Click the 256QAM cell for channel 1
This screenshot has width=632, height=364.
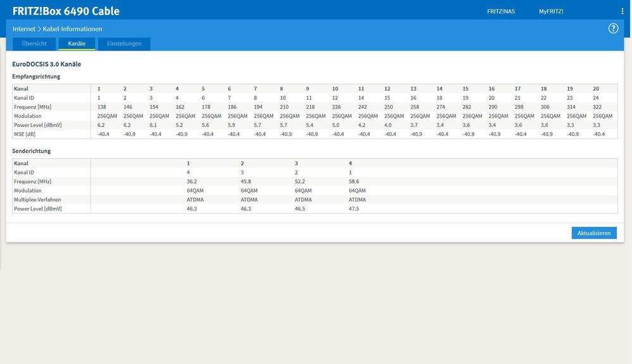click(107, 116)
